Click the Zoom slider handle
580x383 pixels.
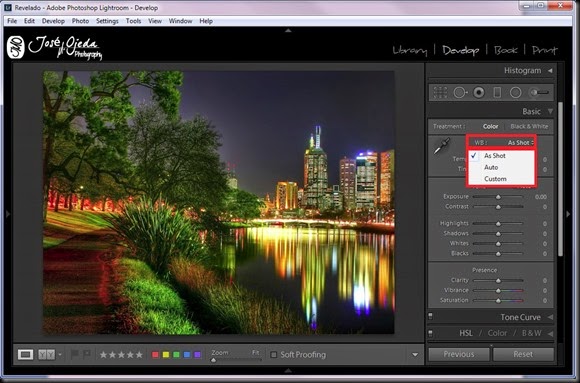213,359
